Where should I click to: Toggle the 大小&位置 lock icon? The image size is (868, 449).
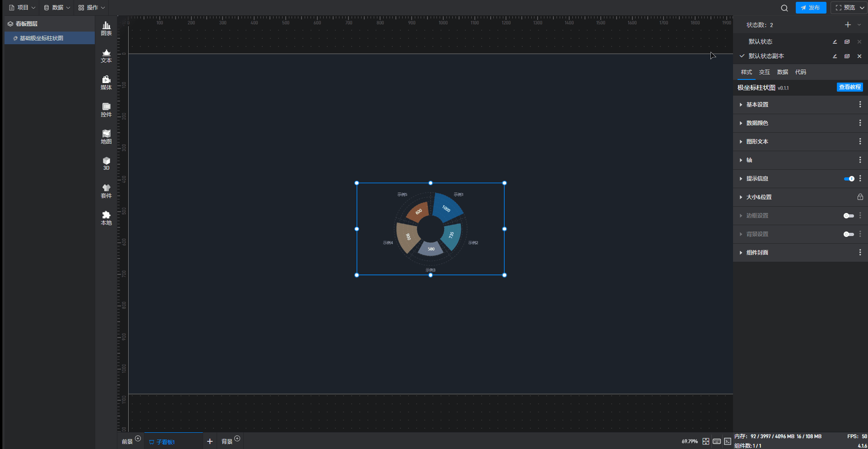[860, 197]
